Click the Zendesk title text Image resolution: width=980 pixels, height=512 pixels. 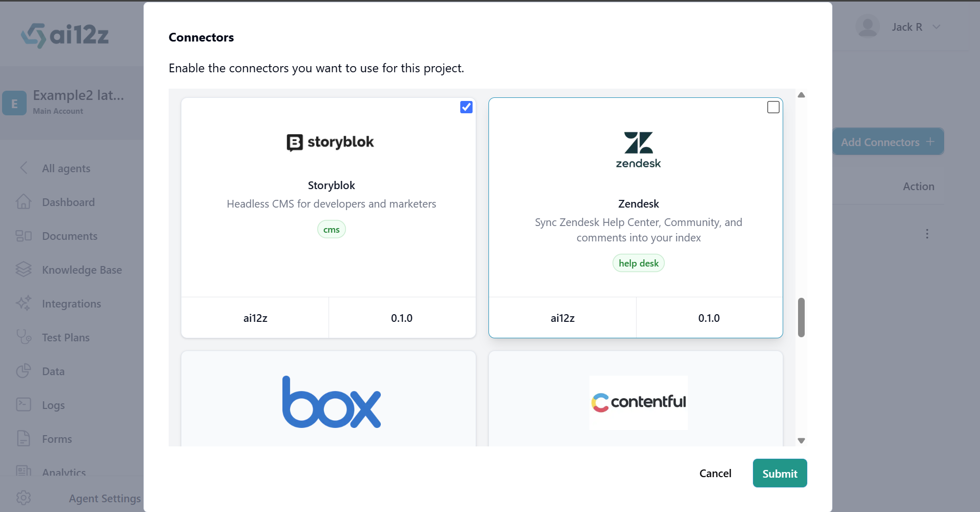tap(638, 203)
